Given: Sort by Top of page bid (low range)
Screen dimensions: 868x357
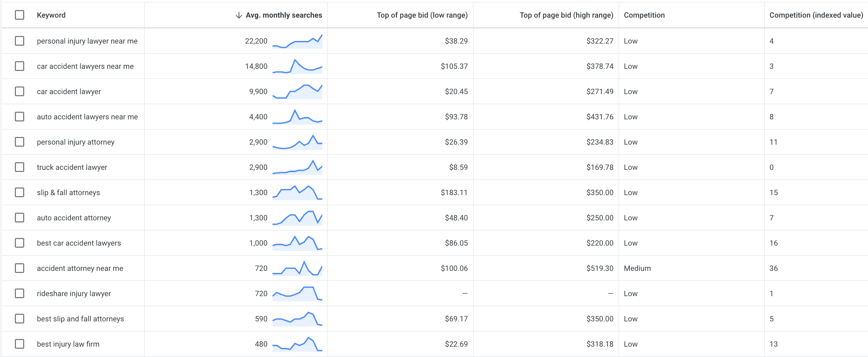Looking at the screenshot, I should tap(422, 15).
